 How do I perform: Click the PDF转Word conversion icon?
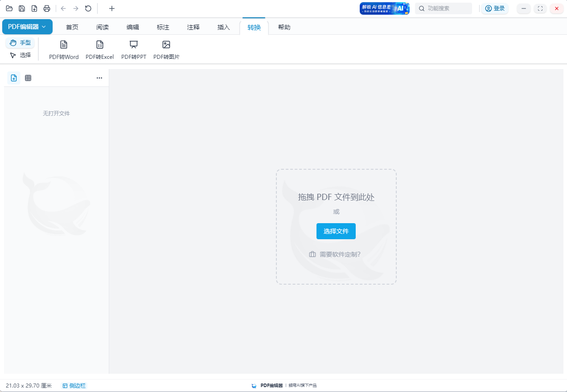64,45
